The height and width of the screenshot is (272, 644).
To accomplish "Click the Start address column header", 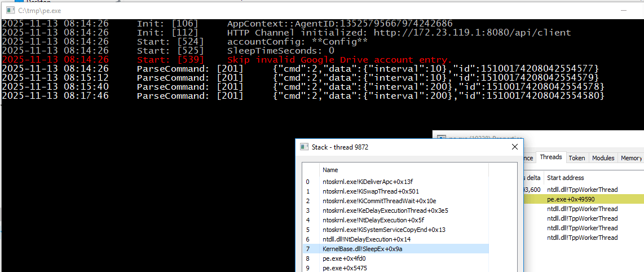I will point(565,178).
